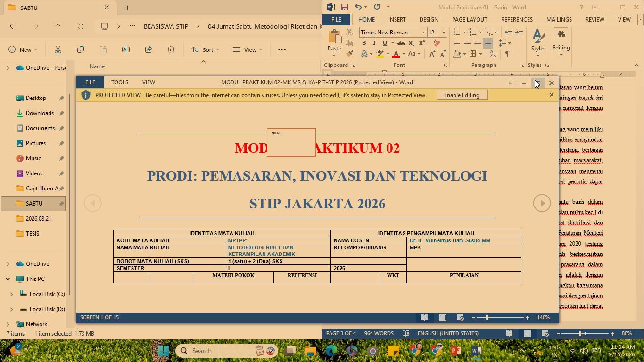Select the TESIS folder in the sidebar
This screenshot has width=644, height=362.
click(x=33, y=233)
